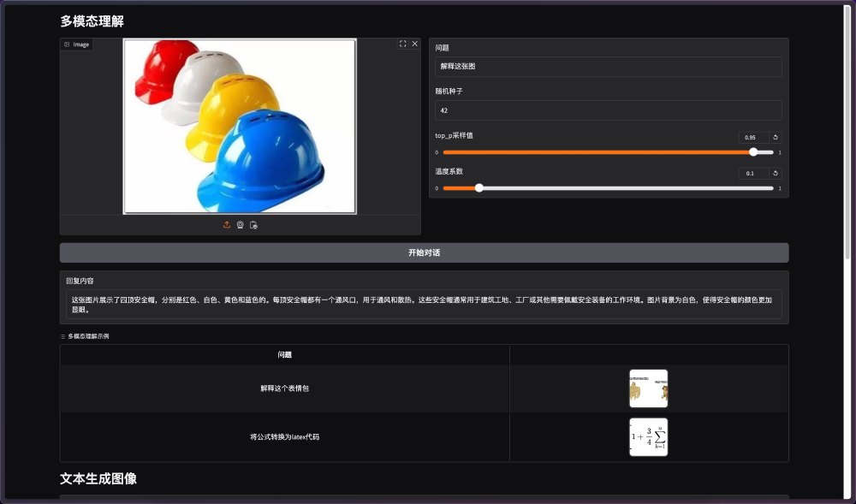856x504 pixels.
Task: Open the webcam capture icon under the image
Action: click(240, 224)
